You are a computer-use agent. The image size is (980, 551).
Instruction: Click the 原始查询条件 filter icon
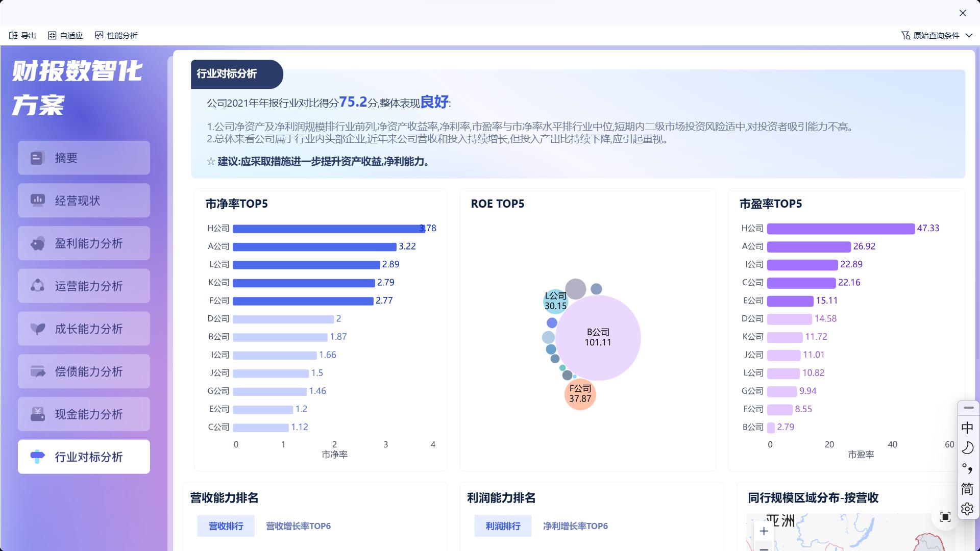coord(905,35)
